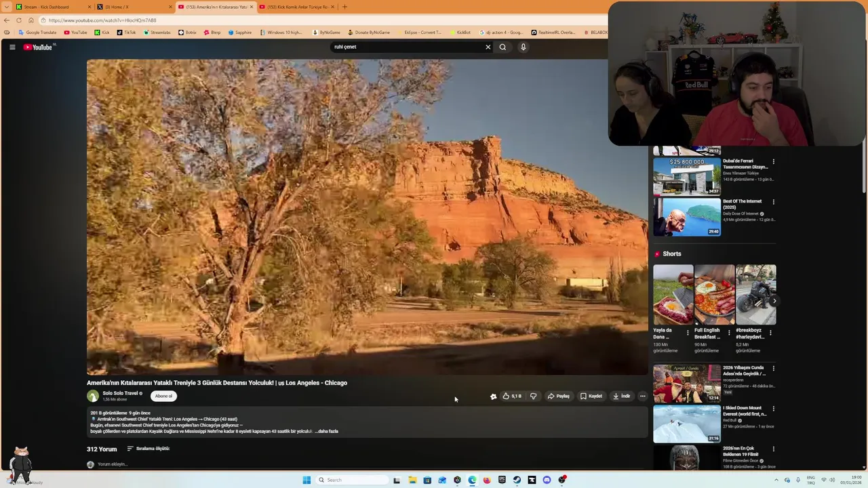The width and height of the screenshot is (868, 488).
Task: Open options menu for Best Of The Internet
Action: coord(773,202)
